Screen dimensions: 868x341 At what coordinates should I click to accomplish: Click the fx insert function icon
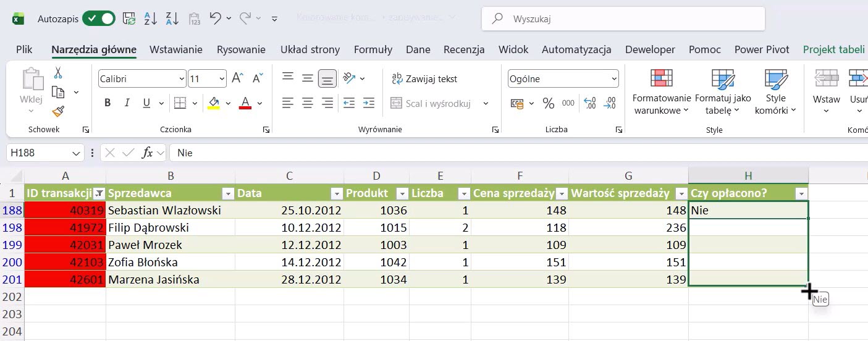click(147, 153)
